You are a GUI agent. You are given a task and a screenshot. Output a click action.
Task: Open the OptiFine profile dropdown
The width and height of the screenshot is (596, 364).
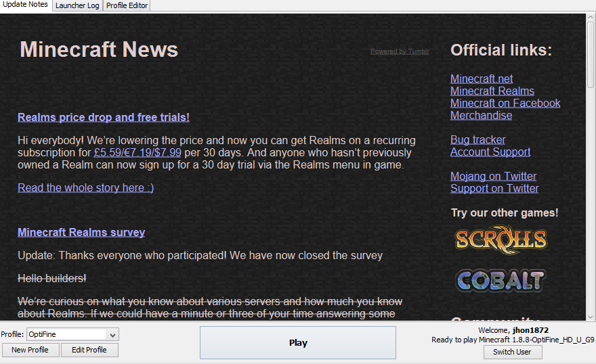(72, 334)
